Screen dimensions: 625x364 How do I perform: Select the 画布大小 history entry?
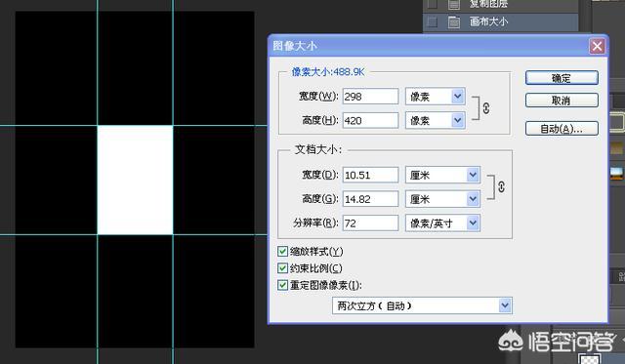(x=500, y=21)
